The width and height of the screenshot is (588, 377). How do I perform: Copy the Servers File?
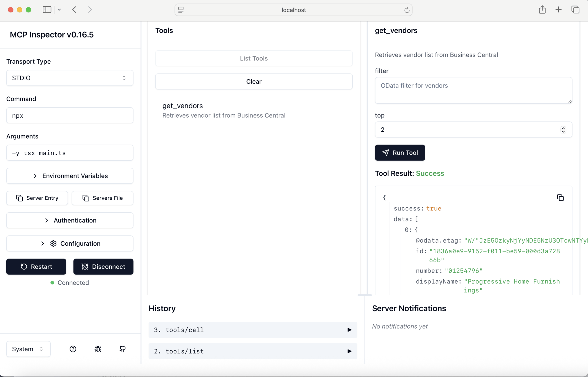(102, 198)
